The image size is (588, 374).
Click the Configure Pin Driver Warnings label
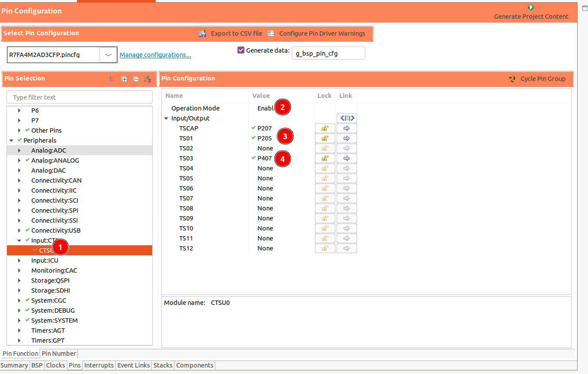point(322,33)
